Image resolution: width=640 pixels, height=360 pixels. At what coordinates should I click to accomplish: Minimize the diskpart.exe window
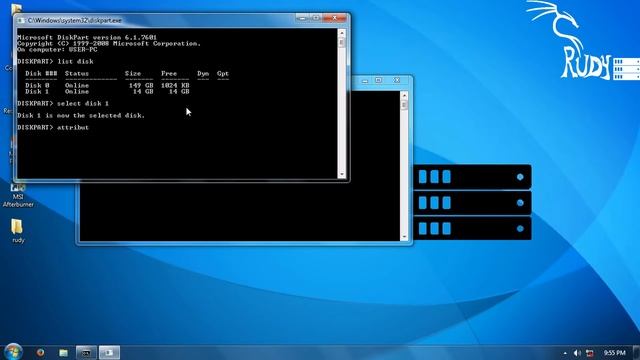[x=302, y=18]
